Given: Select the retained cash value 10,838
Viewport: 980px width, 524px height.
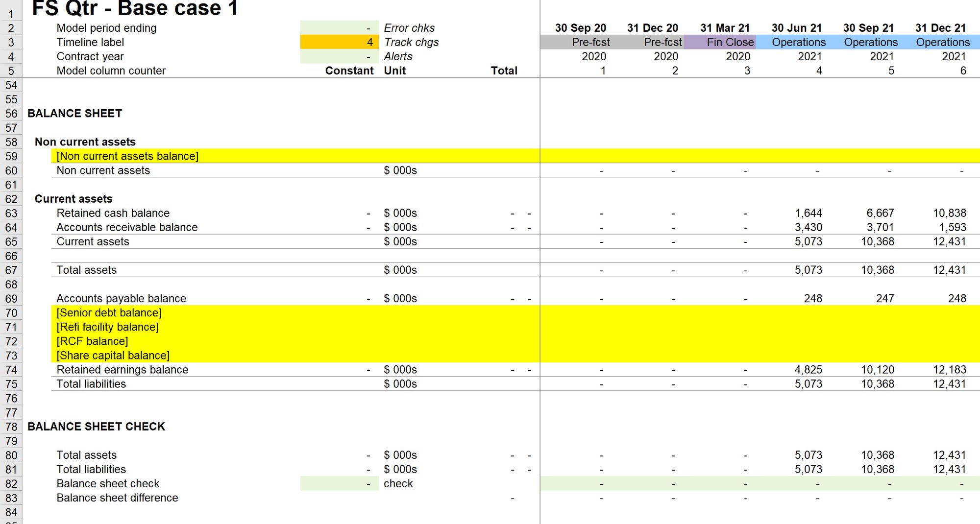Looking at the screenshot, I should 949,213.
